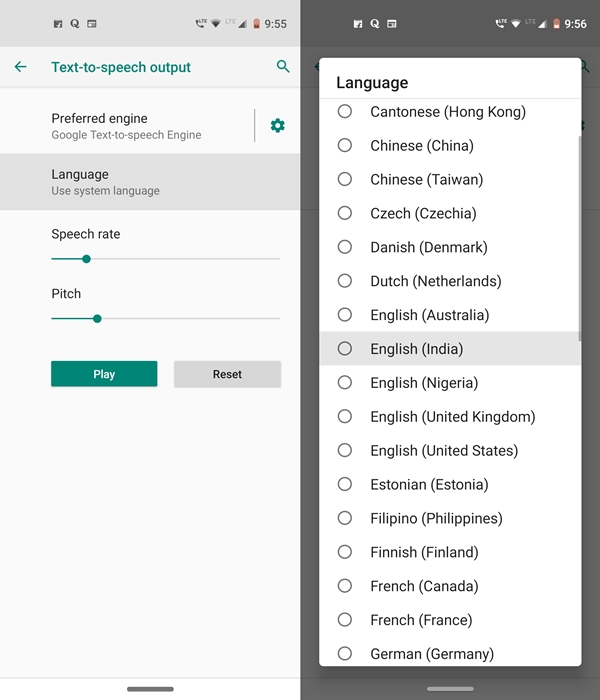600x700 pixels.
Task: Click the Language dialog scrollbar
Action: 580,239
